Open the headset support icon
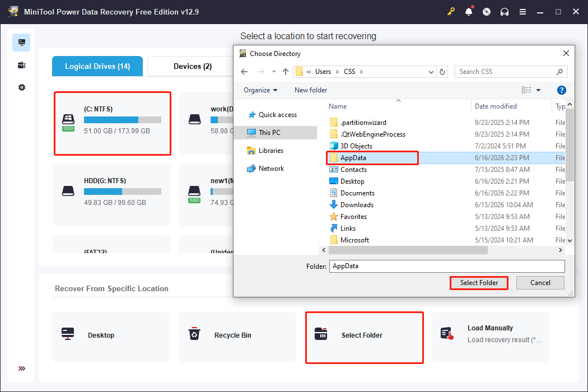 pyautogui.click(x=505, y=12)
